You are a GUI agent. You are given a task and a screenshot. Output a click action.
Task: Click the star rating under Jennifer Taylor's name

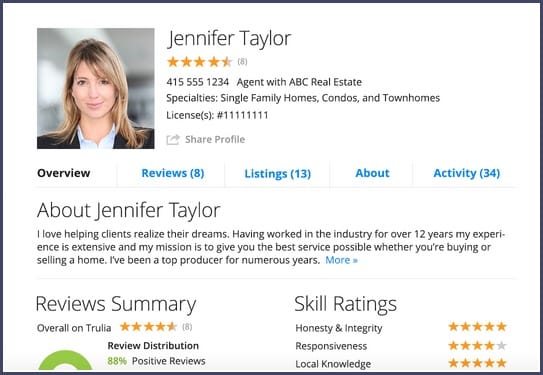pyautogui.click(x=199, y=62)
